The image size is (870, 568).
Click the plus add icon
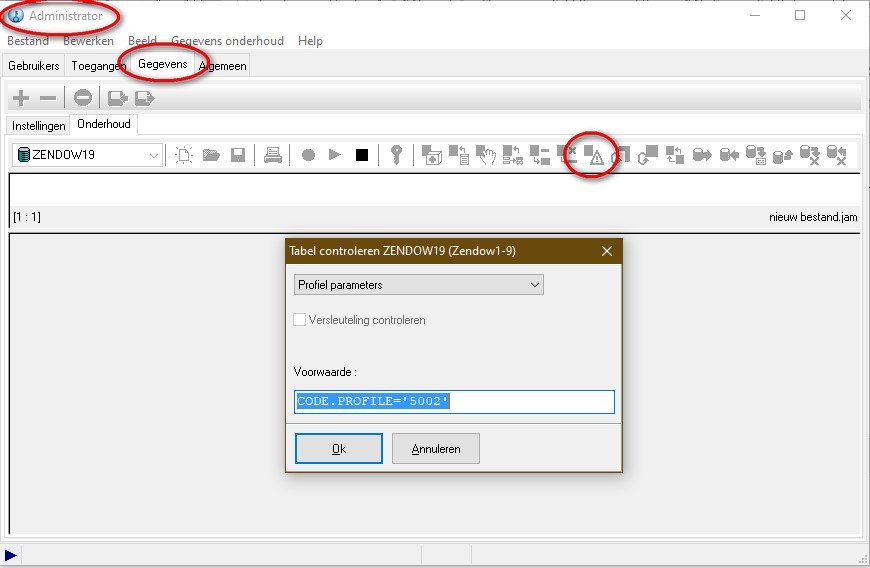pyautogui.click(x=21, y=98)
